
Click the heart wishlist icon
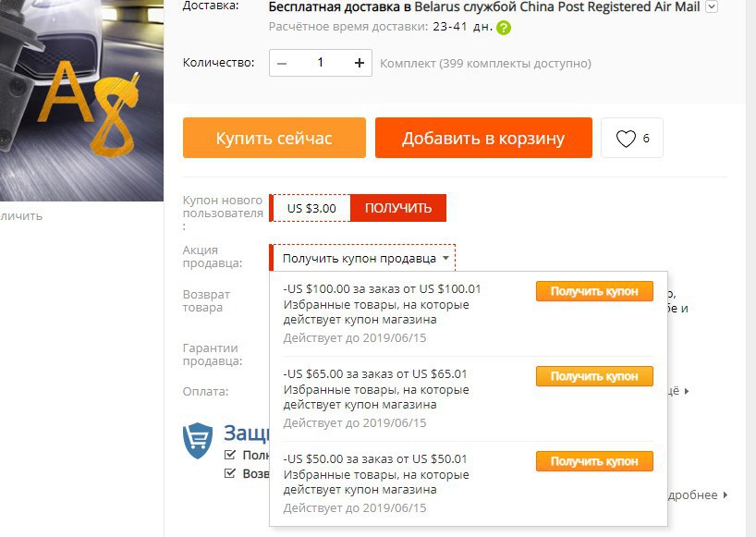[626, 139]
